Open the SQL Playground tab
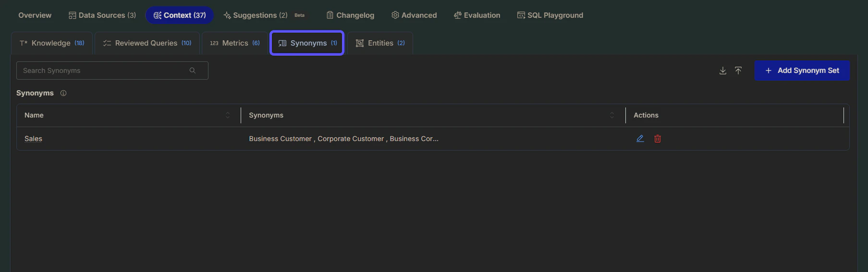The height and width of the screenshot is (272, 868). pyautogui.click(x=550, y=15)
